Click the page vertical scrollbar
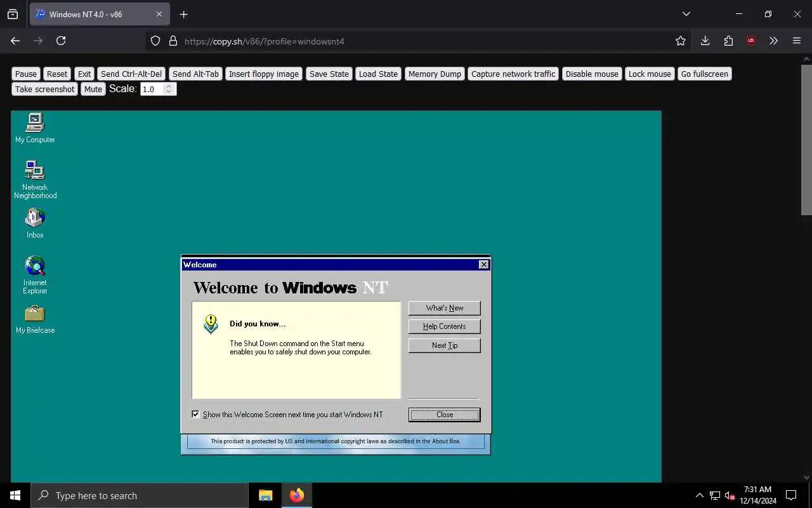This screenshot has width=812, height=508. point(806,140)
